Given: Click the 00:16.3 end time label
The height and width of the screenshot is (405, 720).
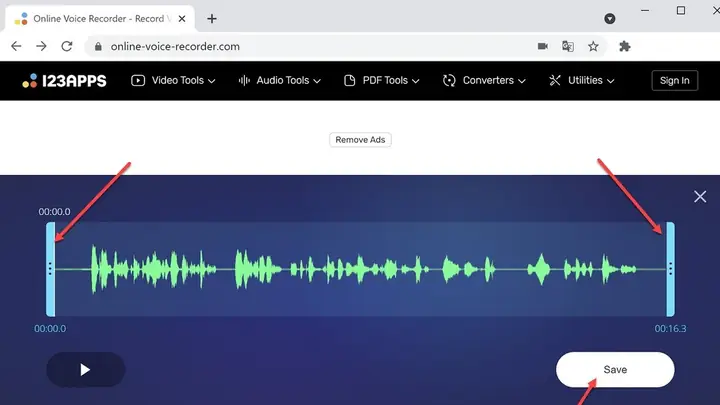Looking at the screenshot, I should click(x=670, y=329).
